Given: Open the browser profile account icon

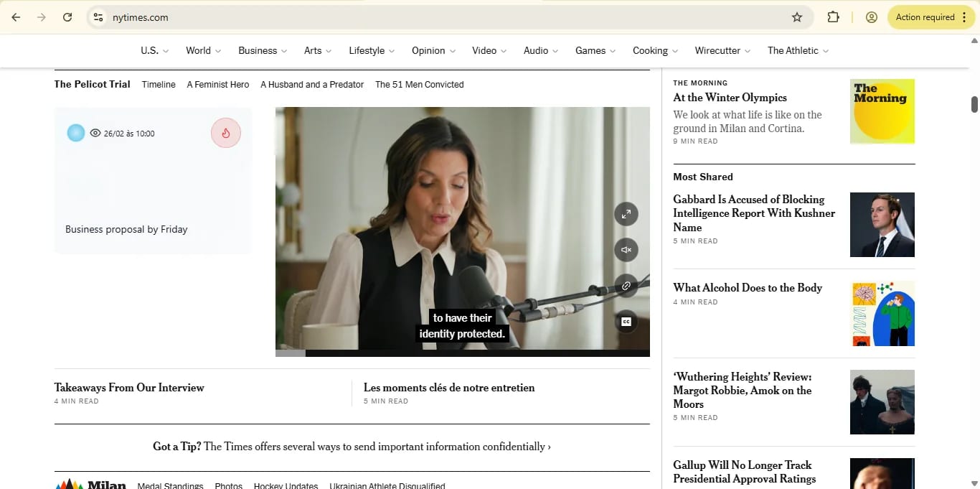Looking at the screenshot, I should click(x=871, y=17).
